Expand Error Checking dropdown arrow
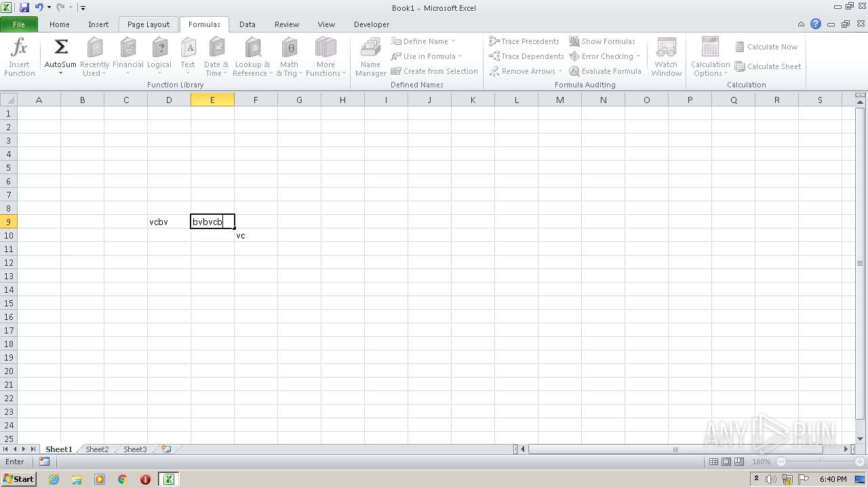868x488 pixels. click(x=638, y=56)
